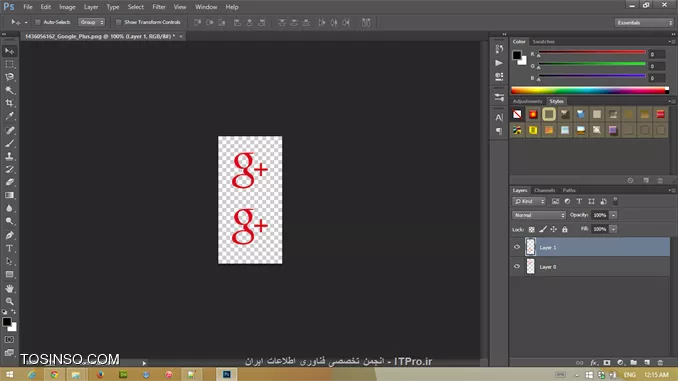Switch to the Channels tab
678x381 pixels.
pyautogui.click(x=544, y=190)
